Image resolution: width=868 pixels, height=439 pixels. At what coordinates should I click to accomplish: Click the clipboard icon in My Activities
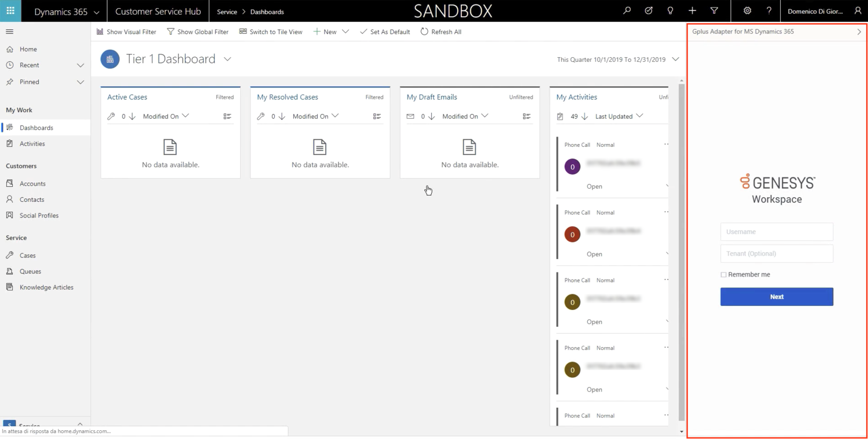[x=560, y=116]
